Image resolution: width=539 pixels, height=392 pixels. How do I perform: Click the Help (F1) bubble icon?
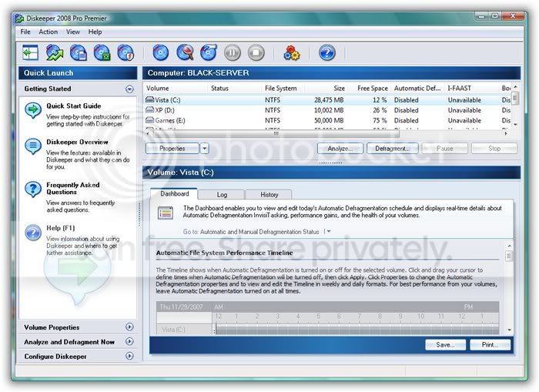(x=33, y=233)
